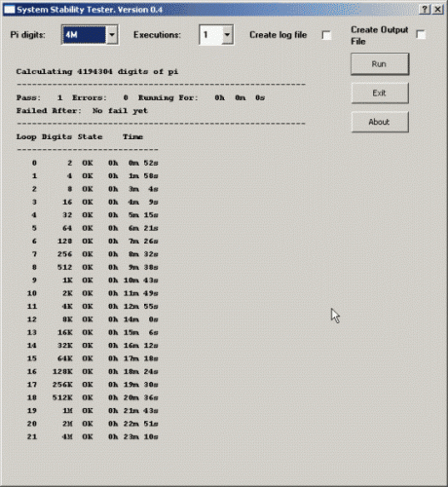Click the 'Loop Digits State Time' header line
Image resolution: width=448 pixels, height=487 pixels.
(80, 136)
